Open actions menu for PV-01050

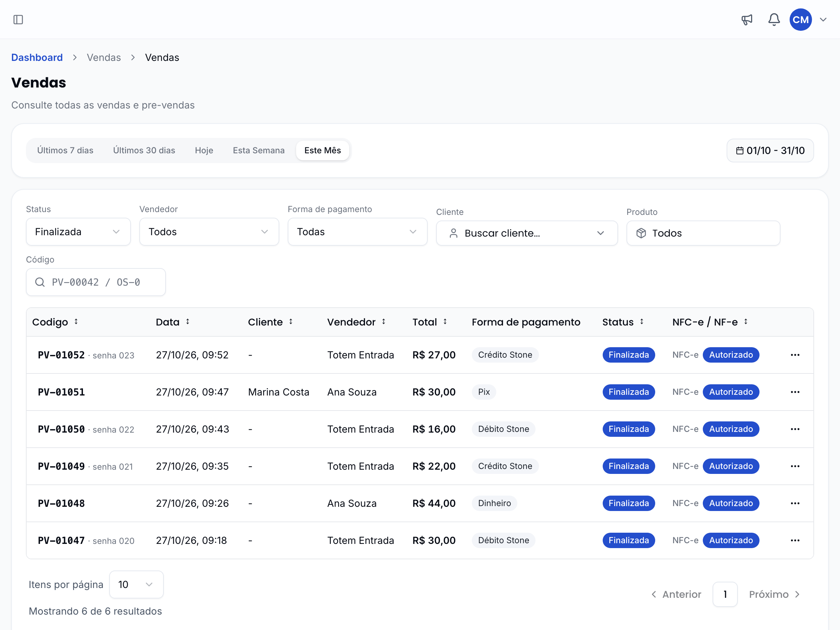(795, 429)
